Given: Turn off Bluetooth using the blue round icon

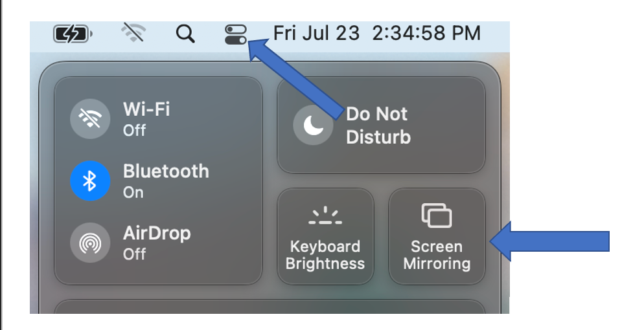Looking at the screenshot, I should tap(90, 181).
